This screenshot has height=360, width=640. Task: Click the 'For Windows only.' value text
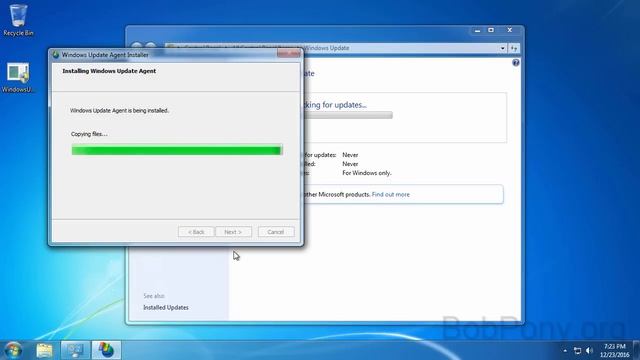pyautogui.click(x=367, y=173)
